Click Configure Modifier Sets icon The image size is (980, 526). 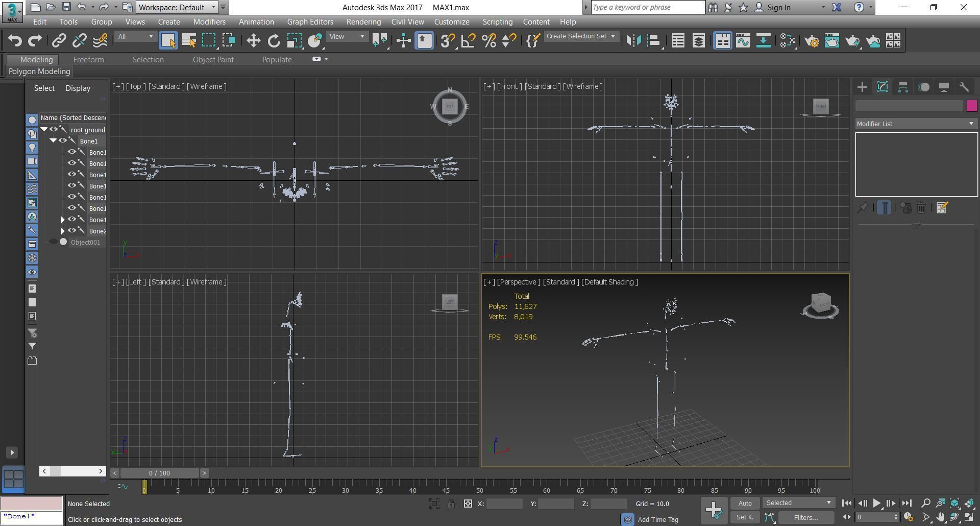tap(942, 208)
